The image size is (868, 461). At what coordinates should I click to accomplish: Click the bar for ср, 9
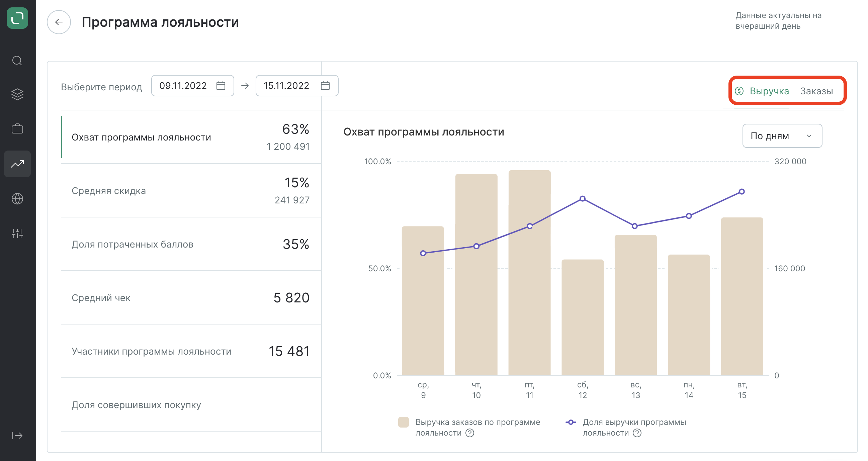(x=423, y=301)
